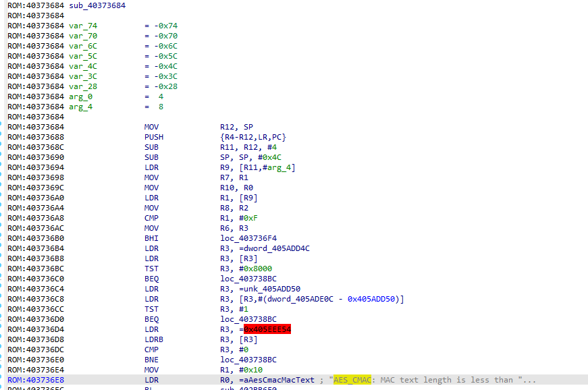Select the #0x8000 immediate value
The image size is (588, 390).
(x=255, y=269)
